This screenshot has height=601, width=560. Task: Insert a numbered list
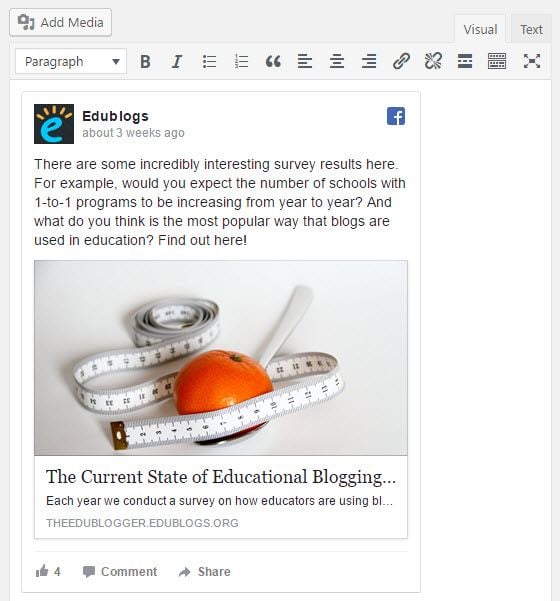pos(241,61)
